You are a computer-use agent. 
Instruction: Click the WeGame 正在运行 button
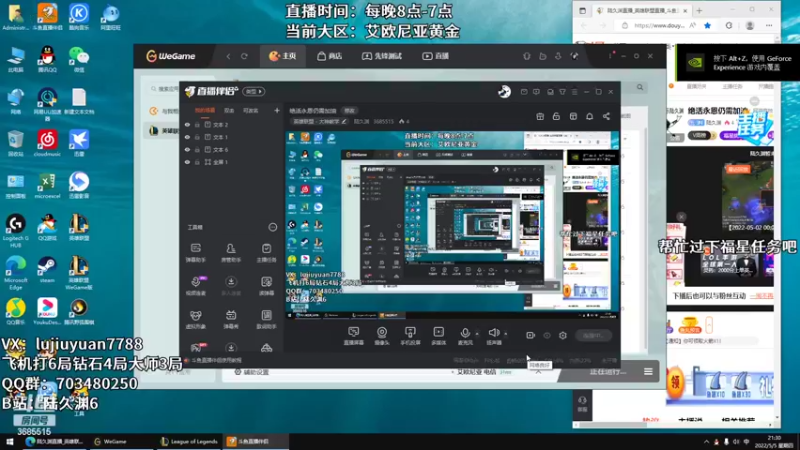(608, 372)
